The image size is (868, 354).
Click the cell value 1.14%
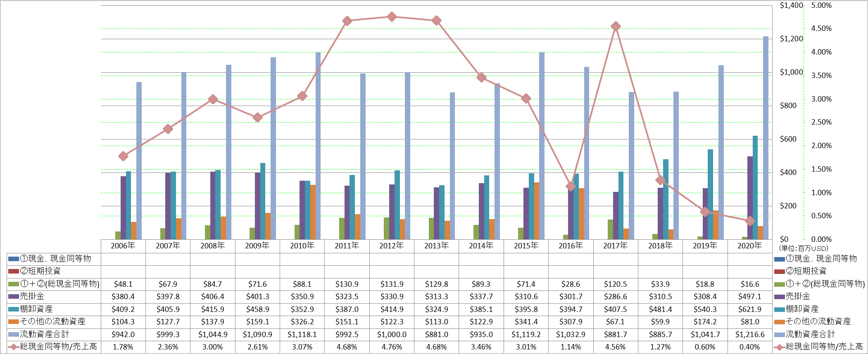571,347
